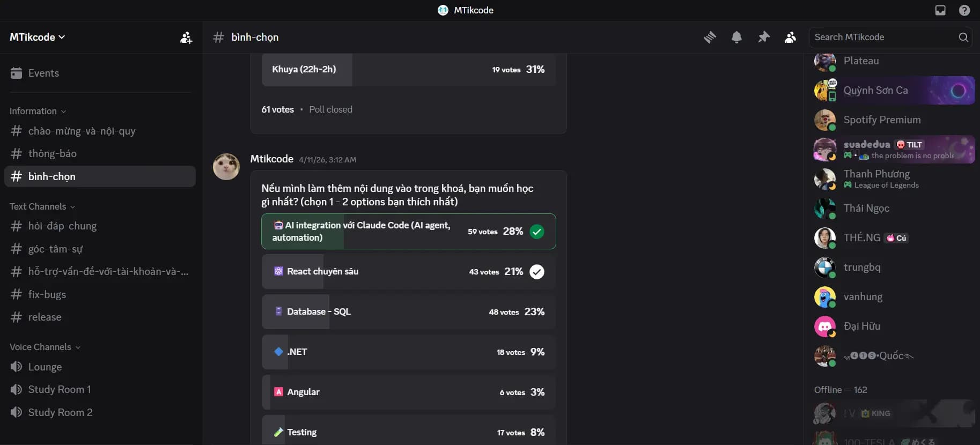Select the .NET poll option

coord(409,352)
